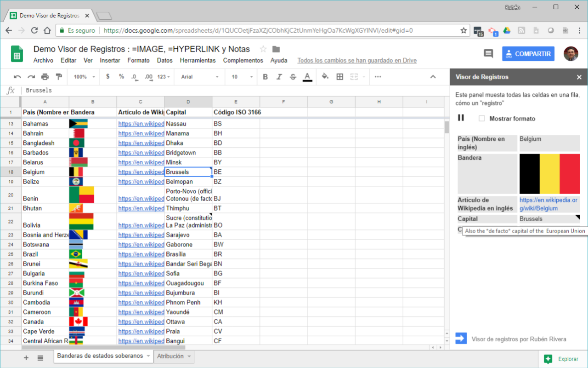The image size is (588, 368).
Task: Print the spreadsheet using printer icon
Action: (x=45, y=77)
